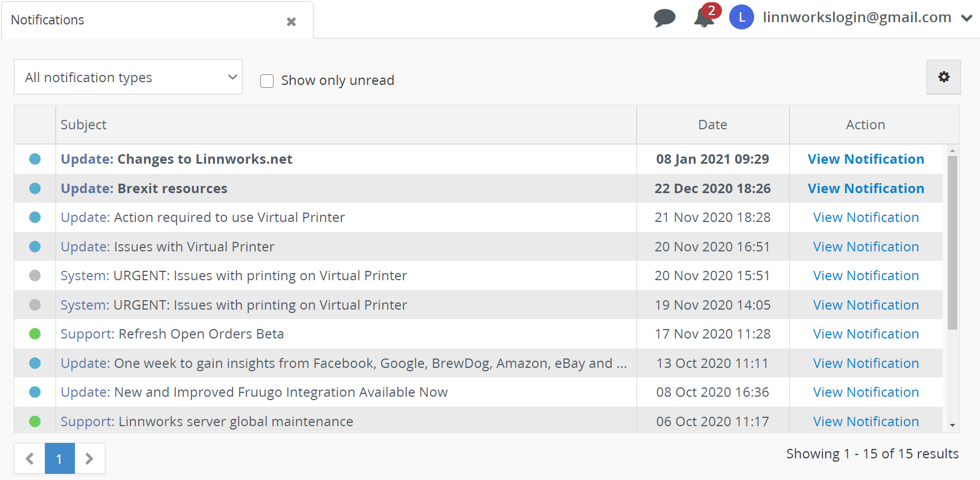Click 'Showing 1 - 15 of 15 results' text
Screen dimensions: 980x480
(x=872, y=454)
